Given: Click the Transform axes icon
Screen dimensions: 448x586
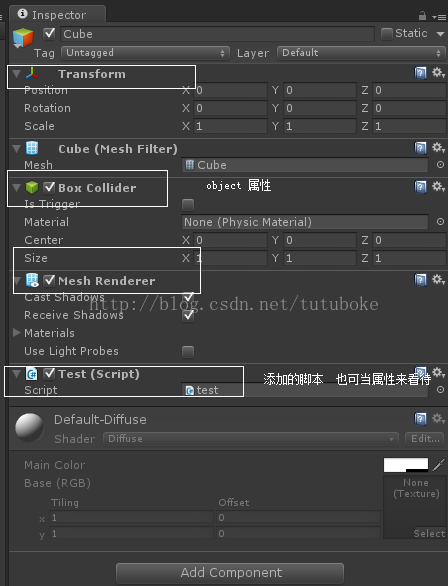Looking at the screenshot, I should 32,74.
